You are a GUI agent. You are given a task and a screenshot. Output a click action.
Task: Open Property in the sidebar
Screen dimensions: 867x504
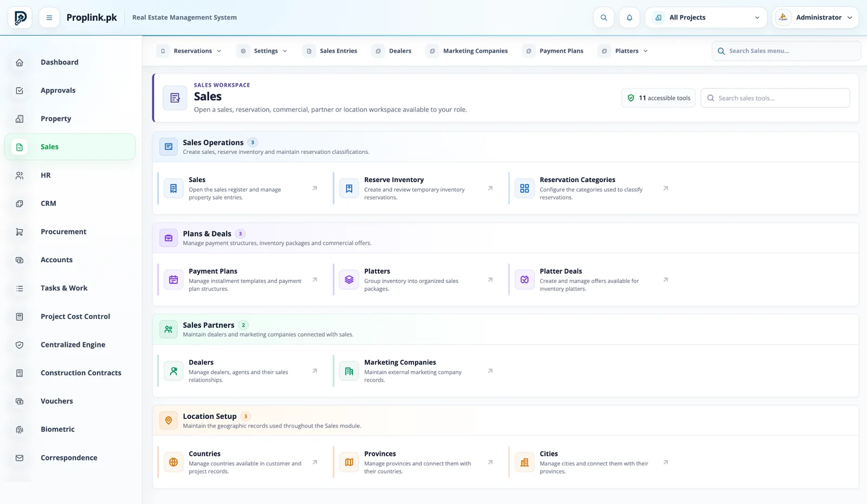pos(70,119)
